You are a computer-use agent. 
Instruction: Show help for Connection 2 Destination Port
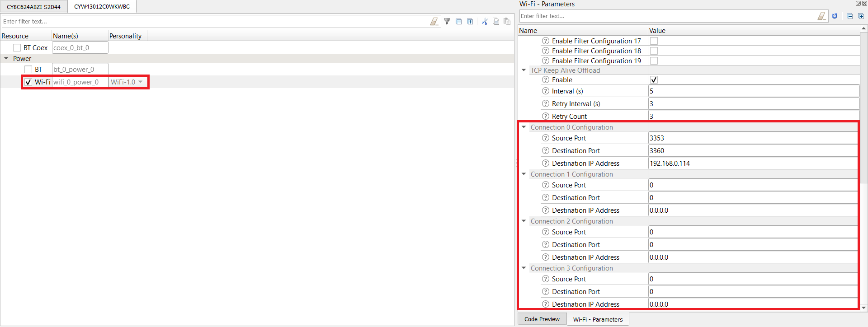click(546, 244)
